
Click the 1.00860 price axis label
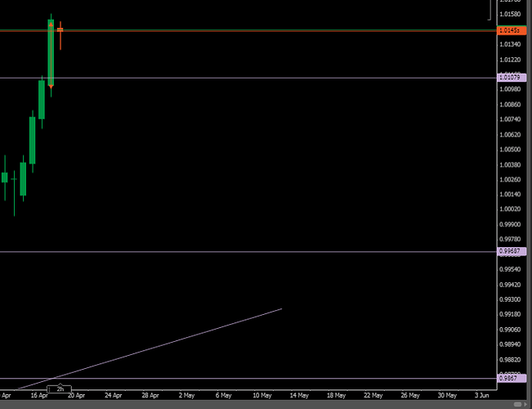coord(510,104)
